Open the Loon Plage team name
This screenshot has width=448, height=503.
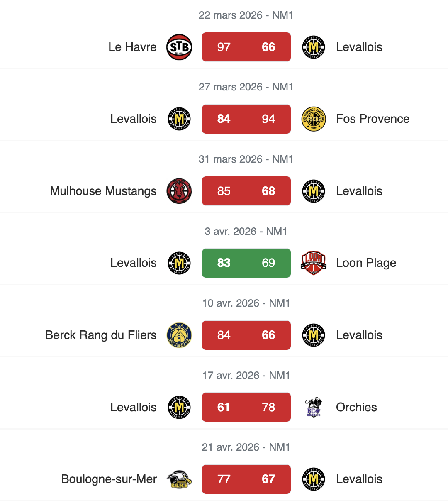pyautogui.click(x=366, y=263)
